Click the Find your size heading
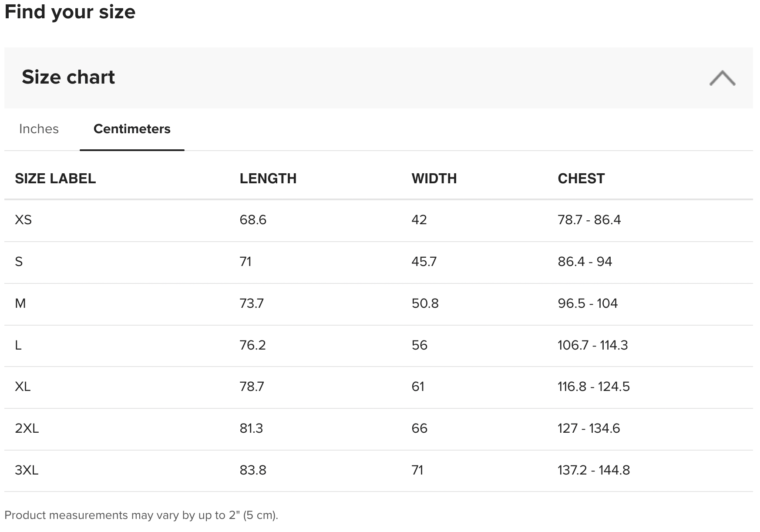Viewport: 760px width, 532px height. (70, 12)
